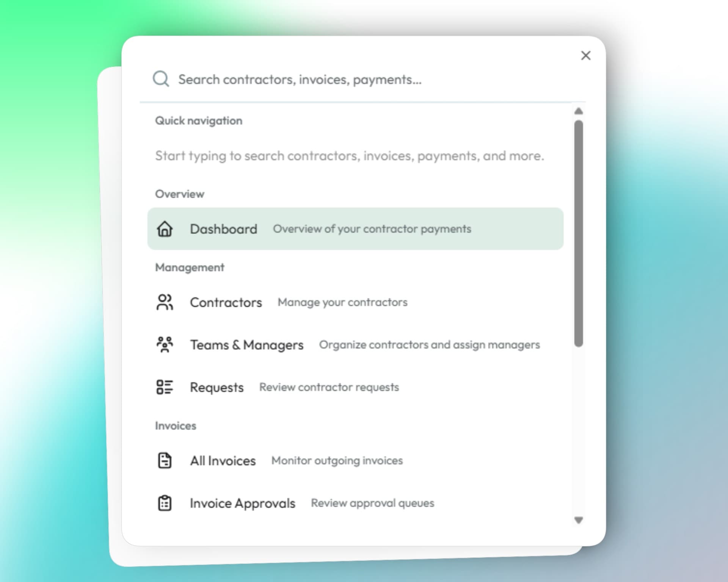Navigate to All Invoices

click(223, 461)
